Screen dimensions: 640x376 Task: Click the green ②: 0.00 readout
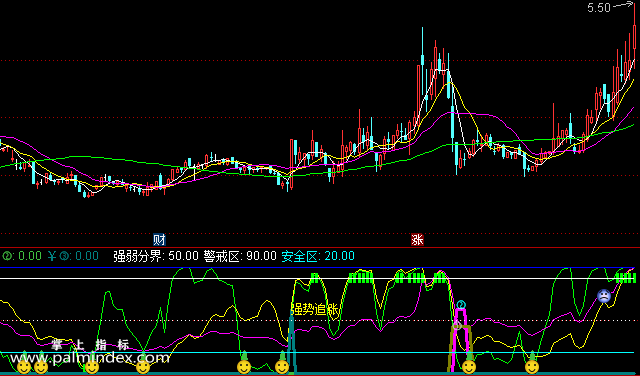coord(22,256)
